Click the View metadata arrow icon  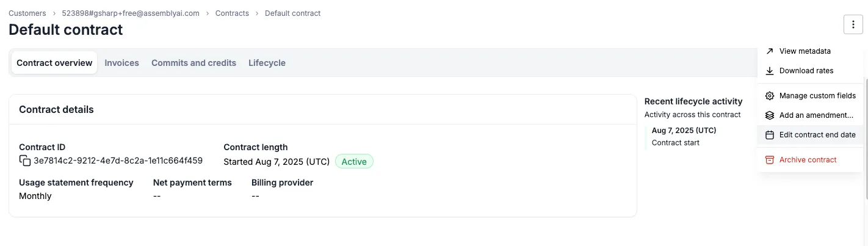770,51
